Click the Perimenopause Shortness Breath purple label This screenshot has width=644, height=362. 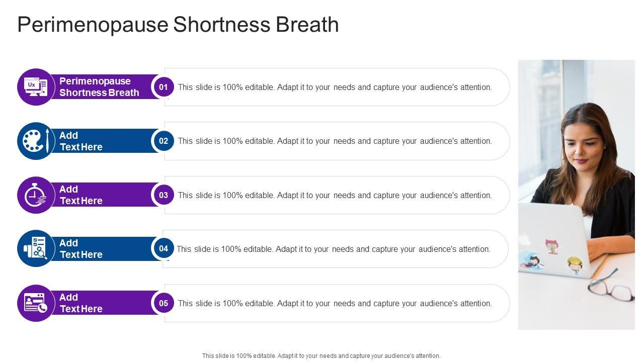point(99,87)
